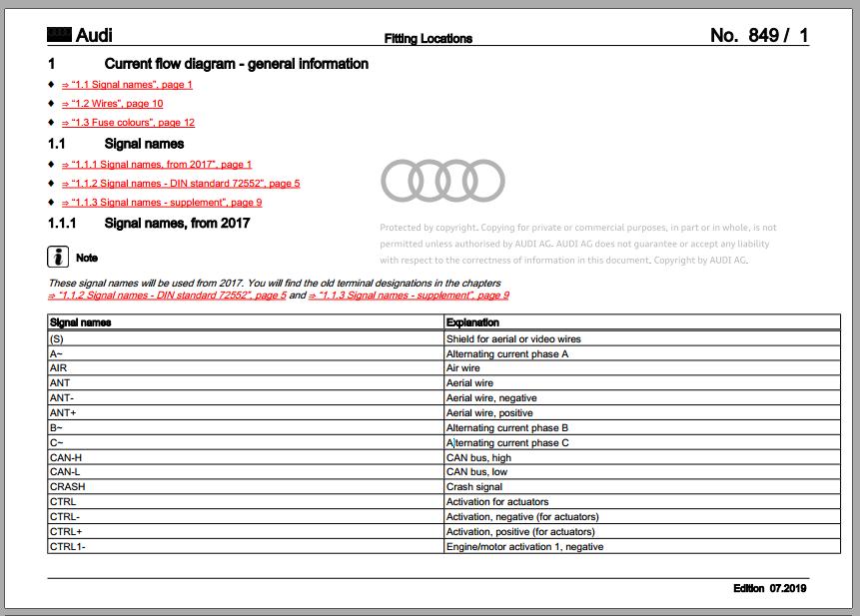Viewport: 860px width, 616px height.
Task: Select 'Alternating current phase B' cell
Action: pos(642,427)
